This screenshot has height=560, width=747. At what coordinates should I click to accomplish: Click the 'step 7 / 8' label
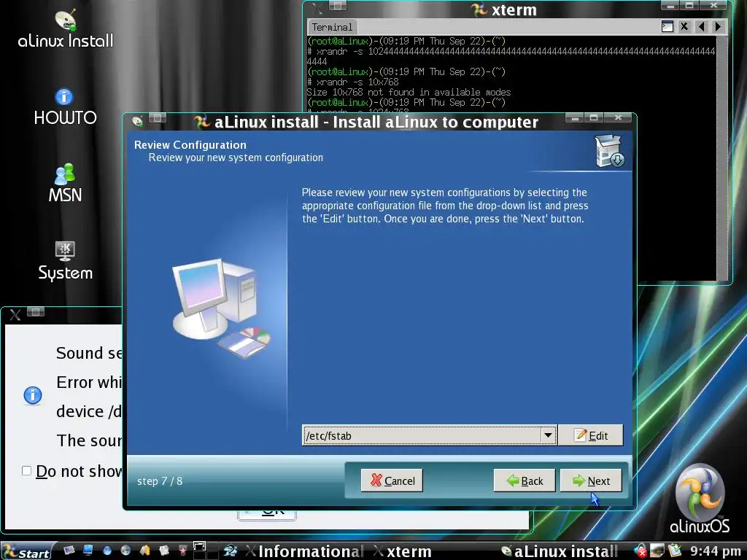click(160, 481)
